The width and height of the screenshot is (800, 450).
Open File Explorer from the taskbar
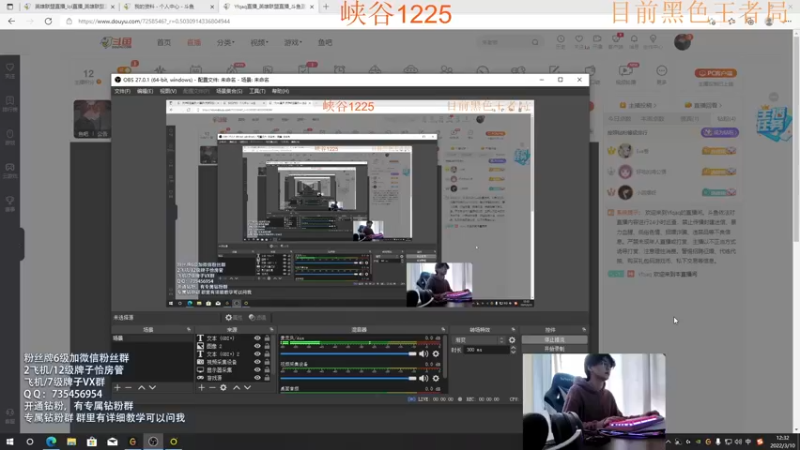[71, 441]
